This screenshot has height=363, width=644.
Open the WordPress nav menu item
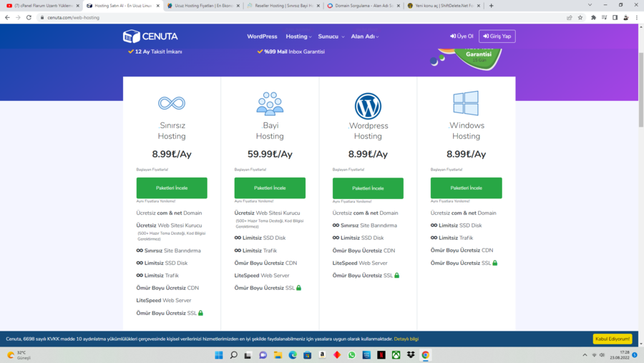click(x=262, y=37)
